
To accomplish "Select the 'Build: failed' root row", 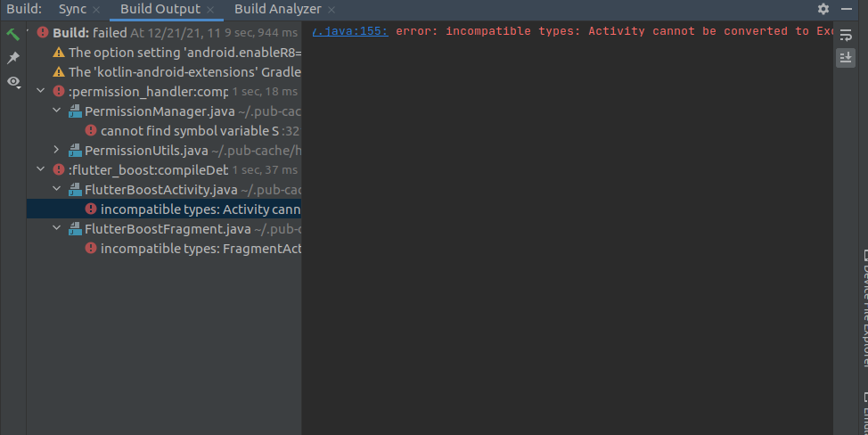I will point(164,33).
